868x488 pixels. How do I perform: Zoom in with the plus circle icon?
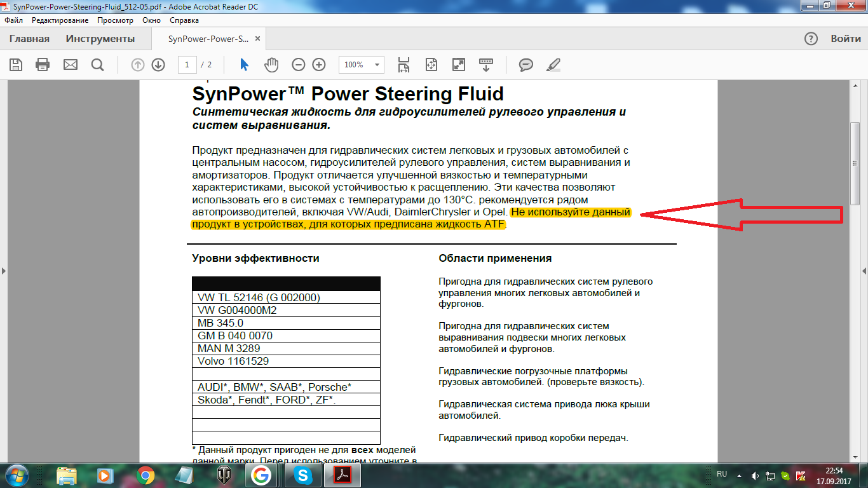pos(319,64)
